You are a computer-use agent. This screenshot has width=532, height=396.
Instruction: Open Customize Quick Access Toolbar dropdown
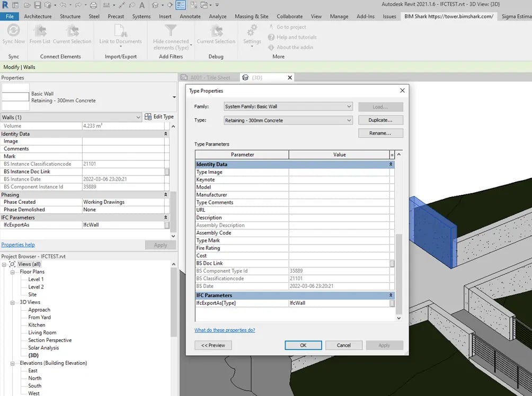click(x=217, y=5)
